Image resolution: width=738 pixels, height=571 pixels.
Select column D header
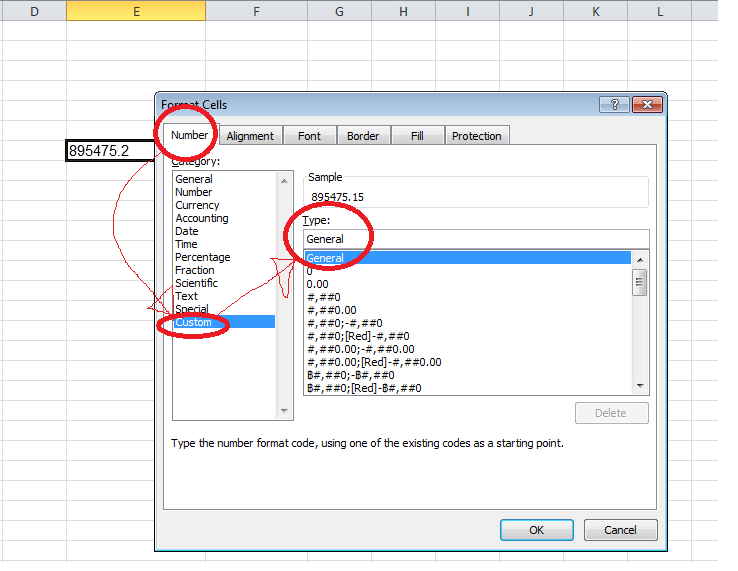click(34, 11)
